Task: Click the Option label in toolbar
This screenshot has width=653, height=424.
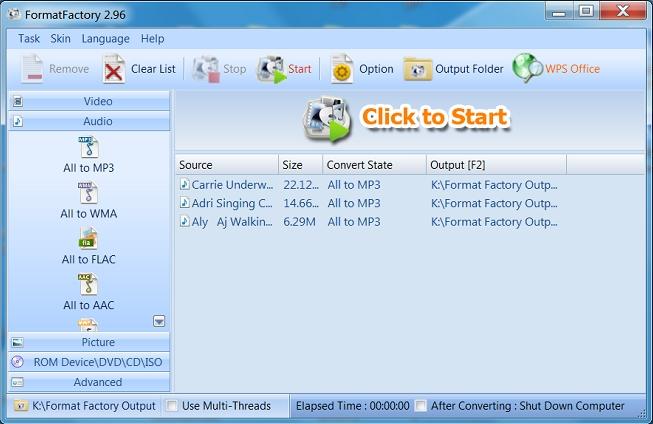Action: (376, 69)
